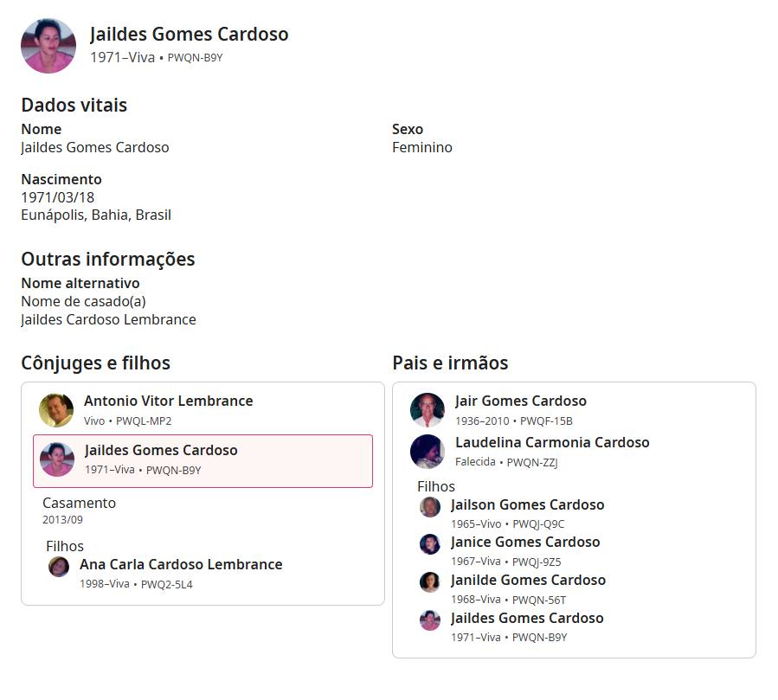Click the highlighted Jaildes Gomes Cardoso spouse row

[x=203, y=461]
